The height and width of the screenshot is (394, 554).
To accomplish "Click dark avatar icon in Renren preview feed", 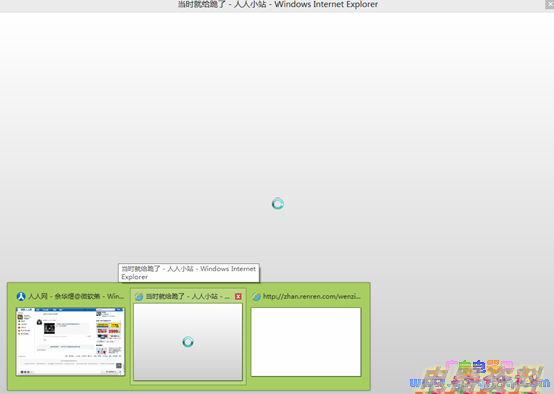I will tap(39, 322).
